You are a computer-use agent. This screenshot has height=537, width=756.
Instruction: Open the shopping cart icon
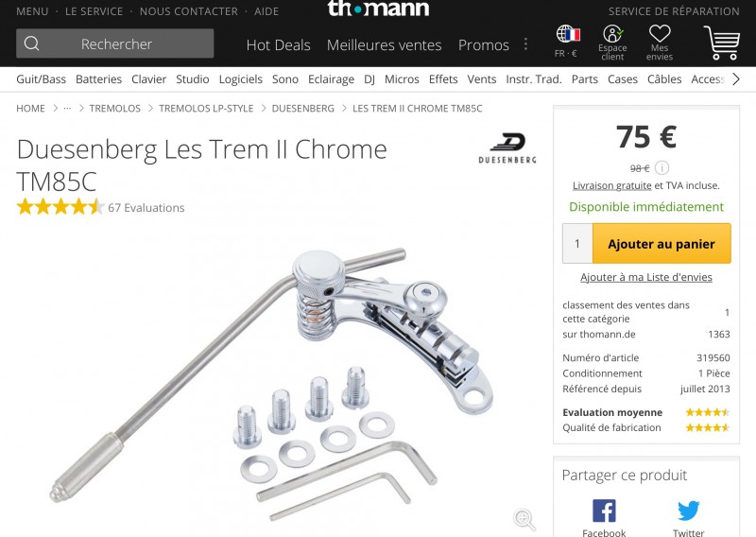[x=722, y=43]
